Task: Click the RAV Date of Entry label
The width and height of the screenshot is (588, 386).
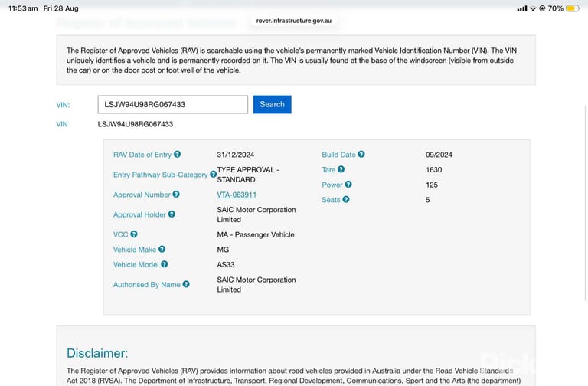Action: [142, 155]
